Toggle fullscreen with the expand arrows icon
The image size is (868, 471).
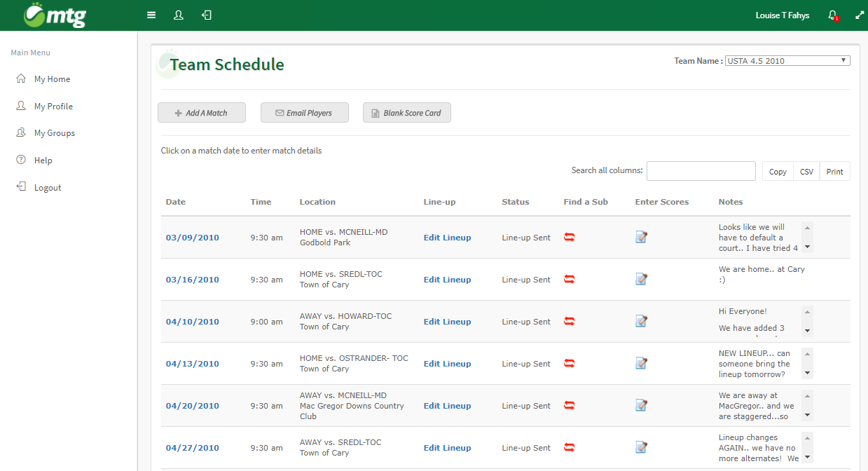coord(860,15)
